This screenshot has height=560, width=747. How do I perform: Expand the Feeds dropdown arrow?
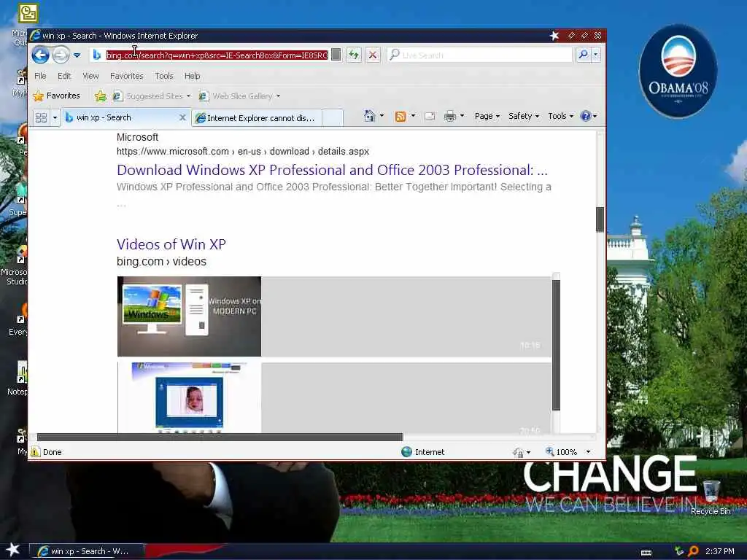413,116
